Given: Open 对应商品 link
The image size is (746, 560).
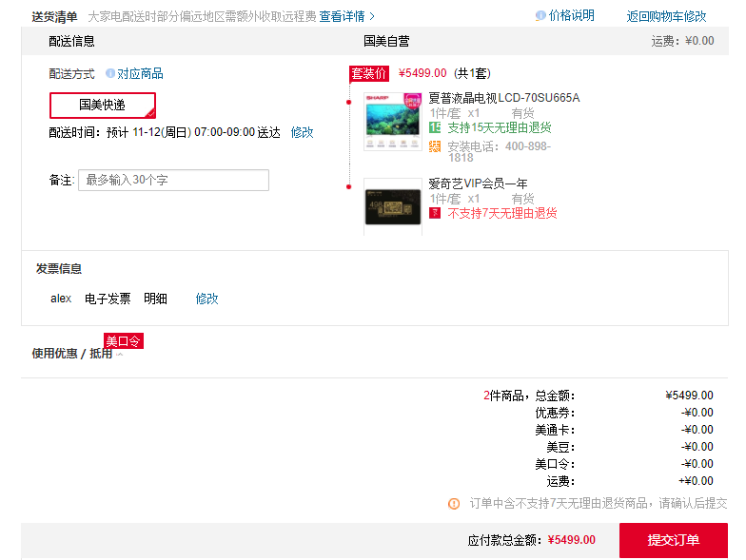Looking at the screenshot, I should coord(140,74).
